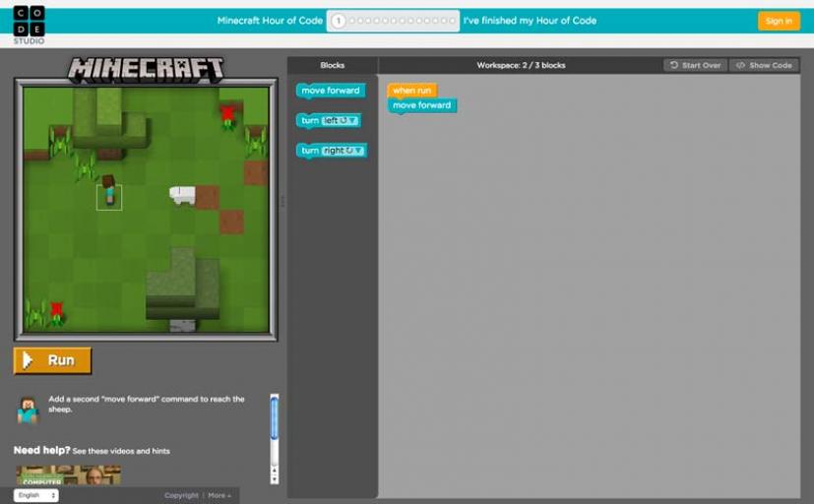
Task: Click the Start Over button
Action: [x=696, y=65]
